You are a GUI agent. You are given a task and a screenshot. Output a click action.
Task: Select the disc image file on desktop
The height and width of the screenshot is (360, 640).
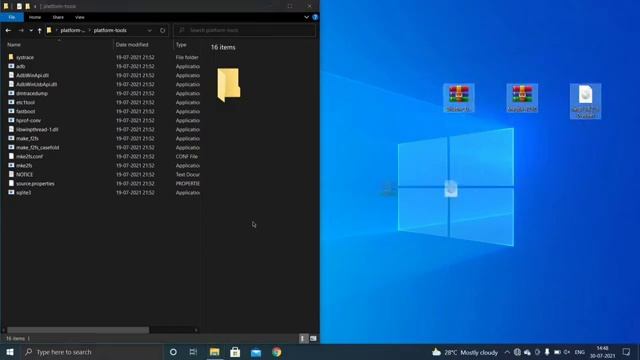(585, 101)
